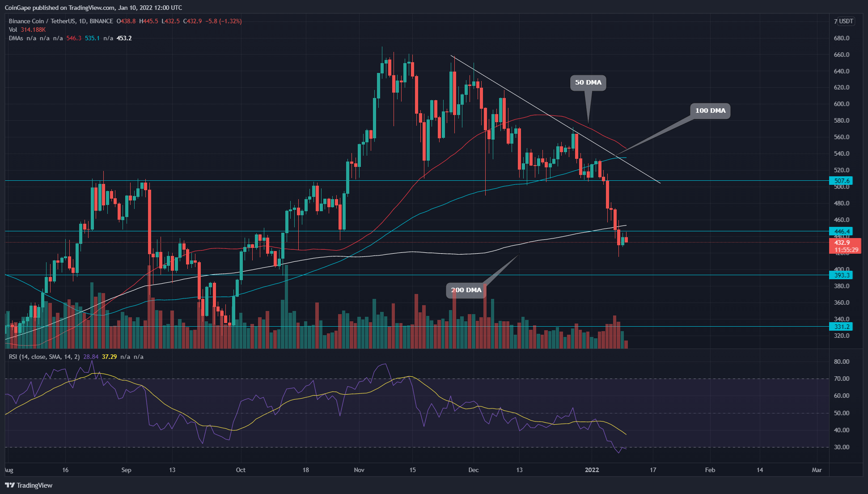Click the 50 DMA callout label
The image size is (868, 494).
click(x=588, y=82)
